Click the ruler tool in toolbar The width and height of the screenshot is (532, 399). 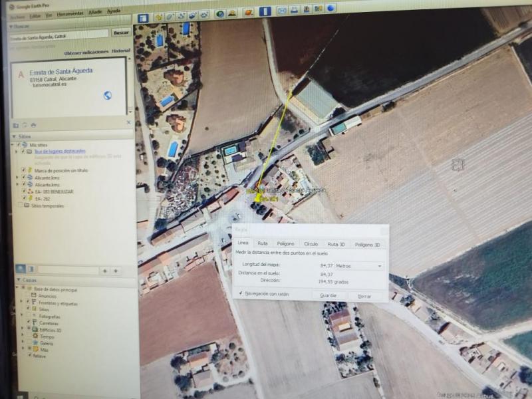pyautogui.click(x=265, y=12)
